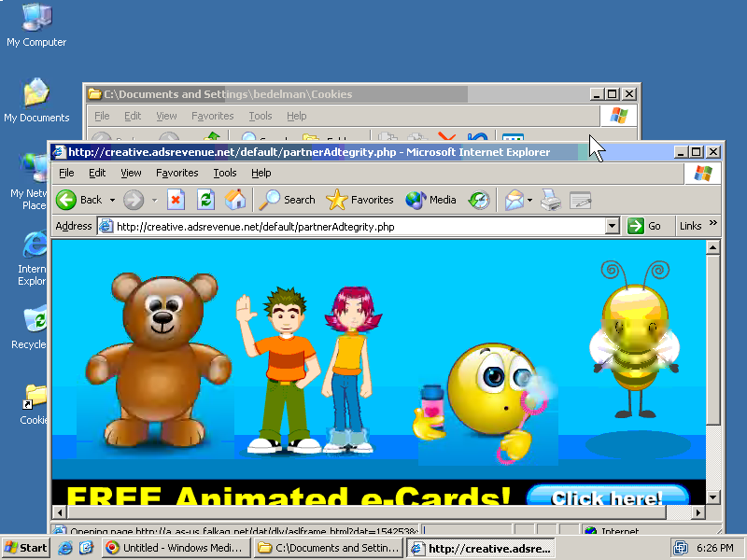
Task: Stop the page loading with the Stop icon
Action: (x=176, y=200)
